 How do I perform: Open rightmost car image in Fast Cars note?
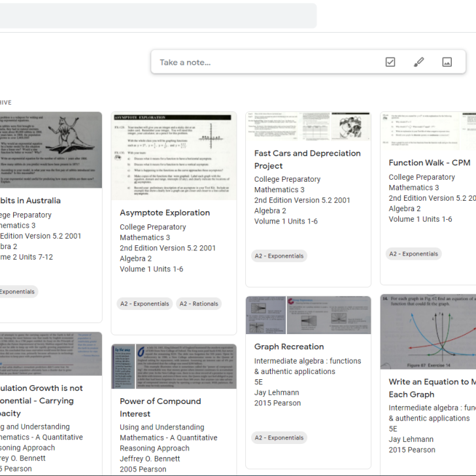point(351,126)
